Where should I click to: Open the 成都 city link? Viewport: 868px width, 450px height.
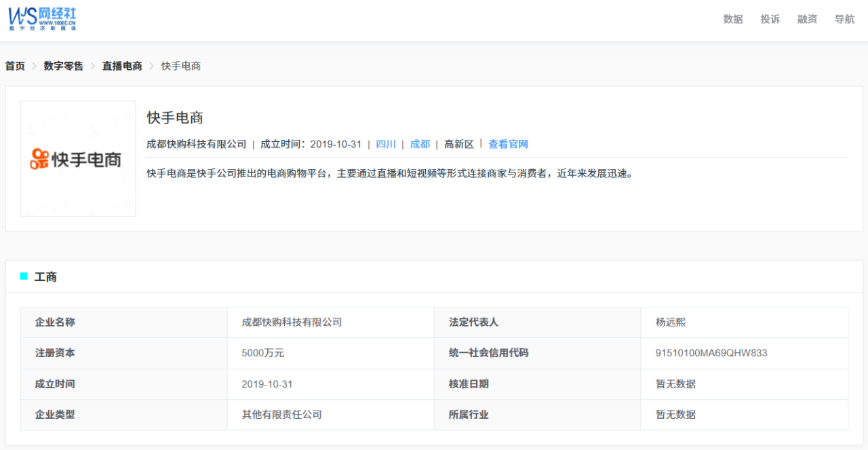coord(420,144)
